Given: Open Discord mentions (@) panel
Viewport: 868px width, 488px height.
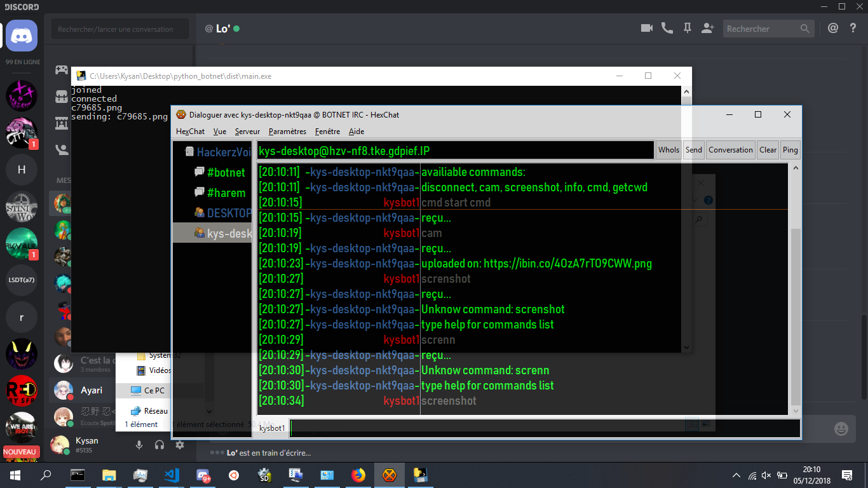Looking at the screenshot, I should click(x=833, y=29).
